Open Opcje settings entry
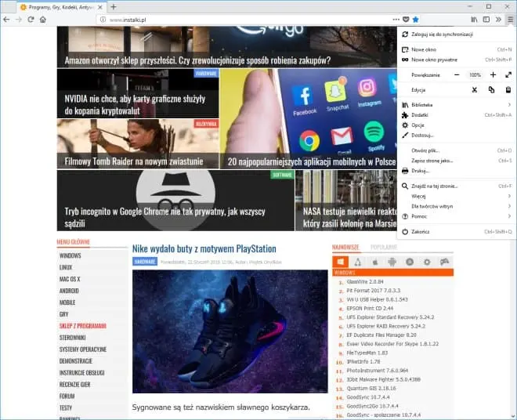 click(457, 125)
